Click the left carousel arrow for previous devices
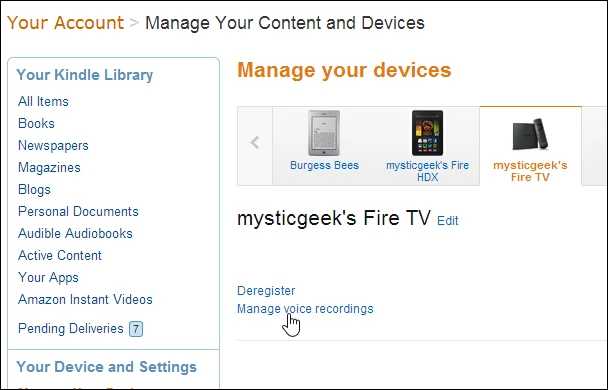608x390 pixels. pos(255,142)
